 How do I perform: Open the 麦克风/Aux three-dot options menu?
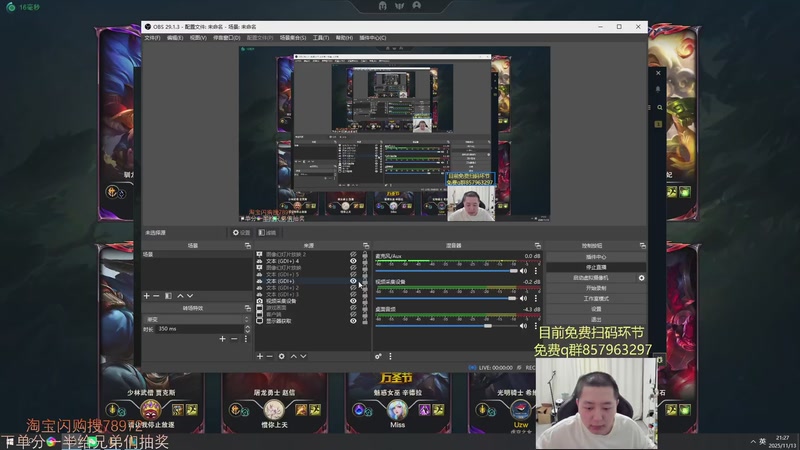click(536, 271)
